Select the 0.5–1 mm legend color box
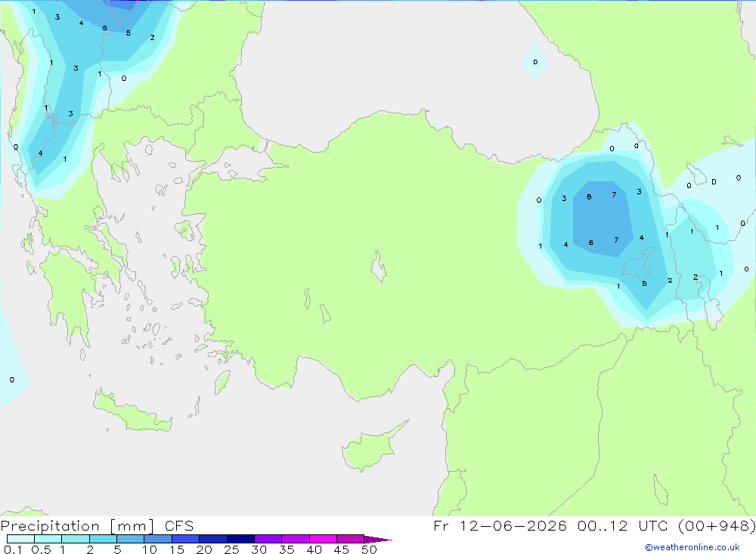This screenshot has width=756, height=554. click(48, 539)
